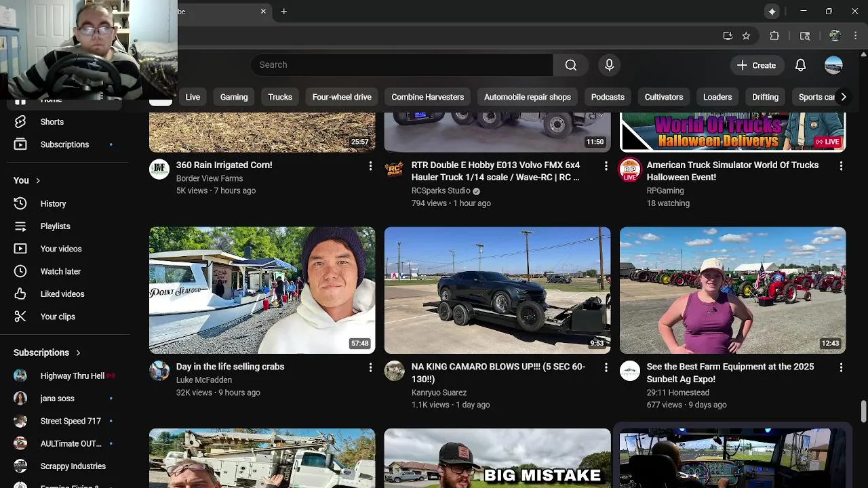868x488 pixels.
Task: Open the browser profile icon in toolbar
Action: click(x=835, y=36)
